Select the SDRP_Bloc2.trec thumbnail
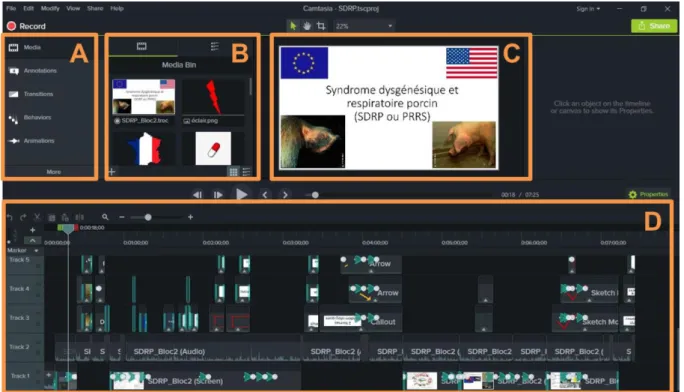This screenshot has height=392, width=684. [x=144, y=97]
